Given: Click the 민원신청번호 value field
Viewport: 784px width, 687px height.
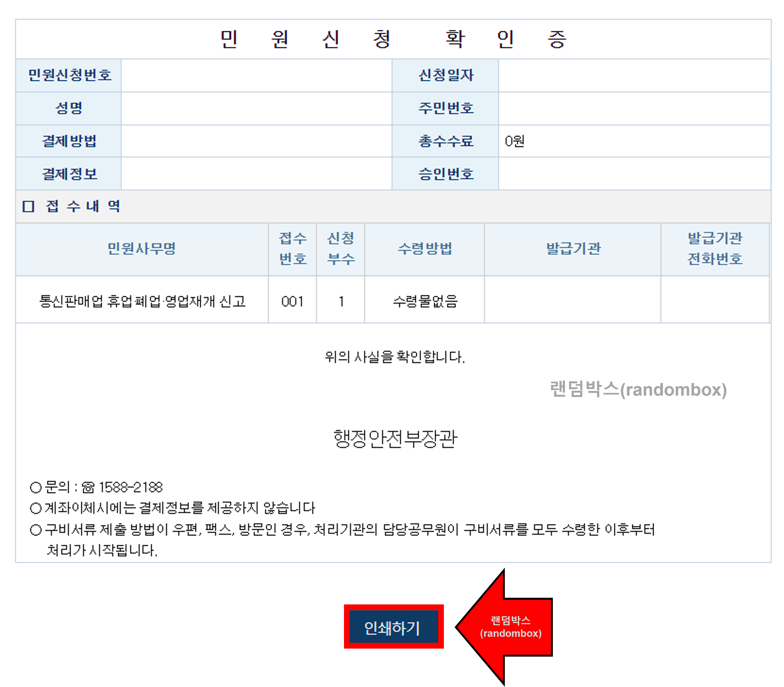Looking at the screenshot, I should [256, 75].
